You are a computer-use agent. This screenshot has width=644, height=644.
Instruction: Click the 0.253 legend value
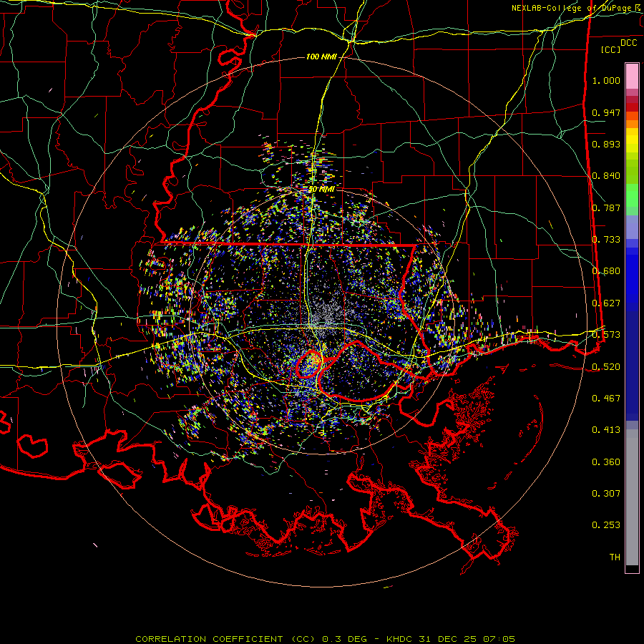[606, 525]
